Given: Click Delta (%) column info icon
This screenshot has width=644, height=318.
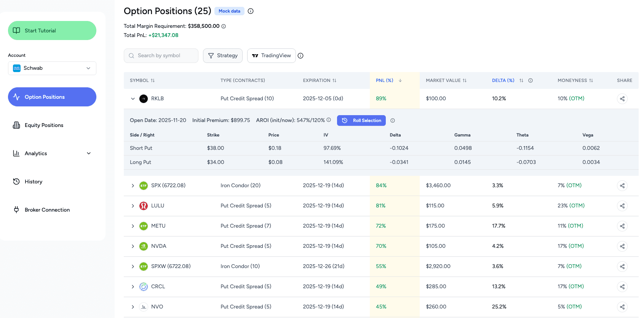Looking at the screenshot, I should point(531,80).
